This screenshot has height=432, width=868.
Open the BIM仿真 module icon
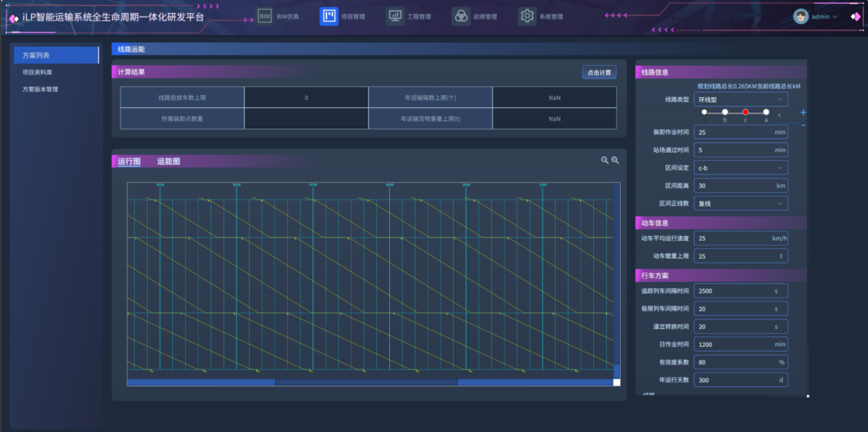tap(265, 16)
